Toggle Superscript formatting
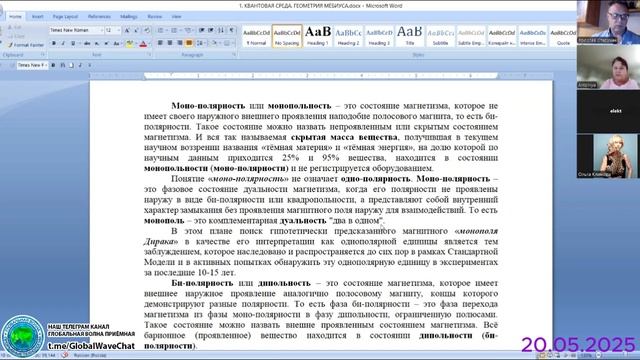This screenshot has width=640, height=360. point(106,43)
